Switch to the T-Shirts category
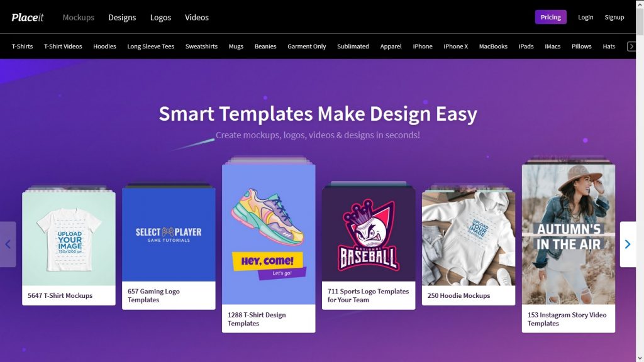The height and width of the screenshot is (362, 644). [x=23, y=46]
